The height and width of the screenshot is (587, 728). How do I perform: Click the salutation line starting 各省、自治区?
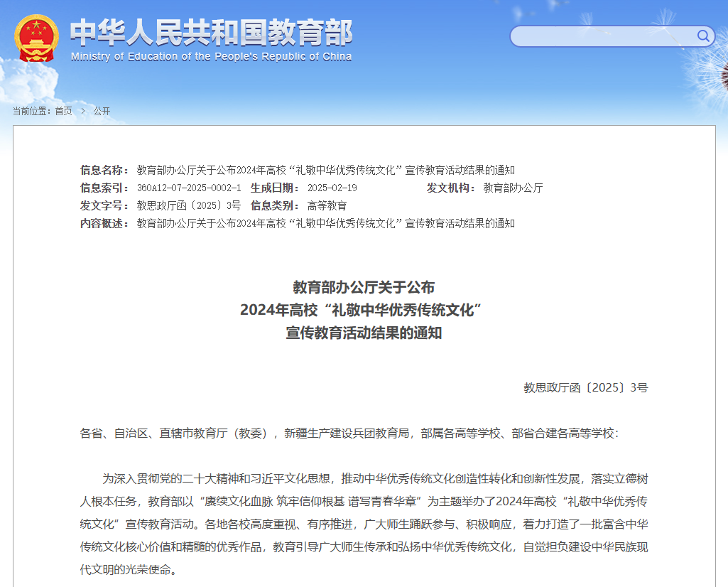[349, 433]
